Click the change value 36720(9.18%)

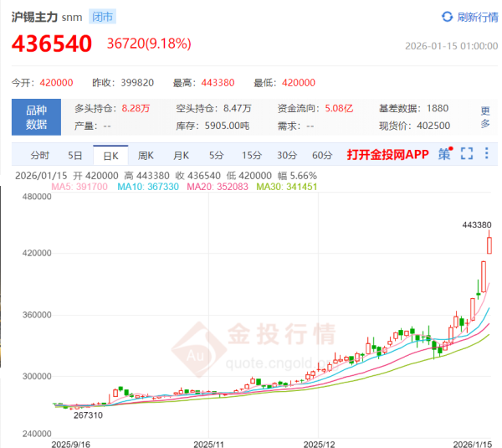[x=149, y=44]
